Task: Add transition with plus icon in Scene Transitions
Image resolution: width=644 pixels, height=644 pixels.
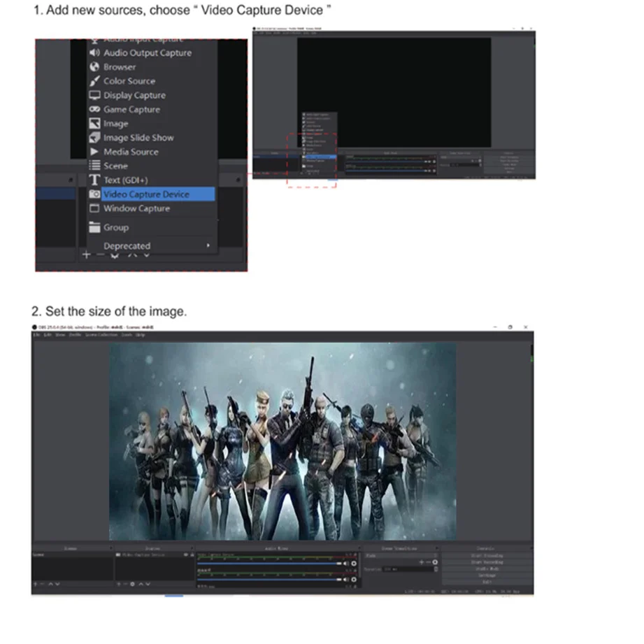Action: tap(422, 562)
